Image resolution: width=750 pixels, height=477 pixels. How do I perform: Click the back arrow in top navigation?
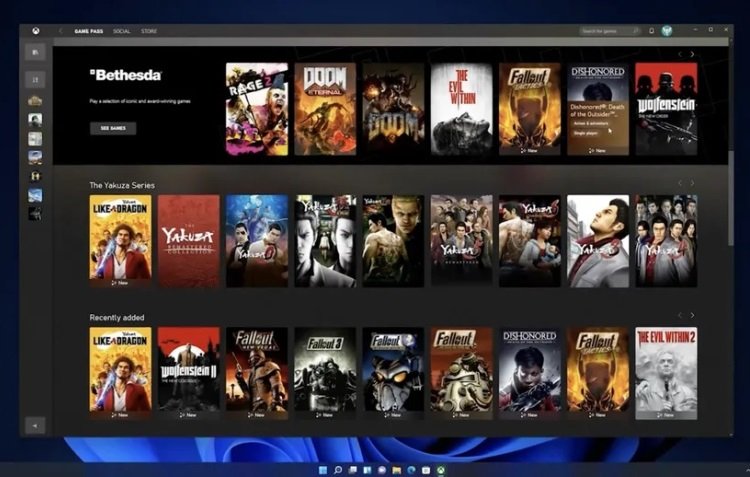[x=61, y=31]
